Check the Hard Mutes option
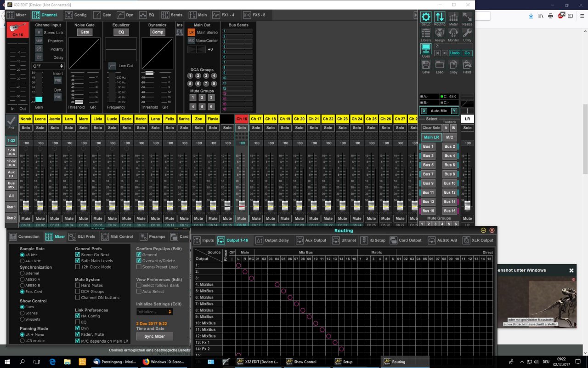Viewport: 588px width, 368px height. 78,285
